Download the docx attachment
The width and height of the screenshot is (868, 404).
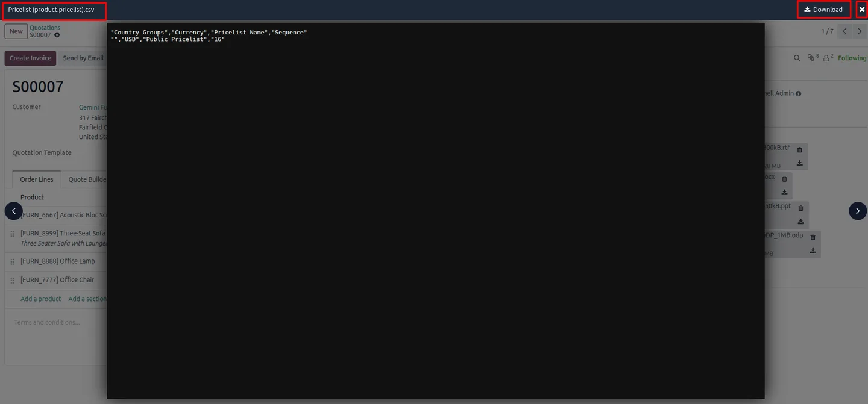click(x=784, y=193)
